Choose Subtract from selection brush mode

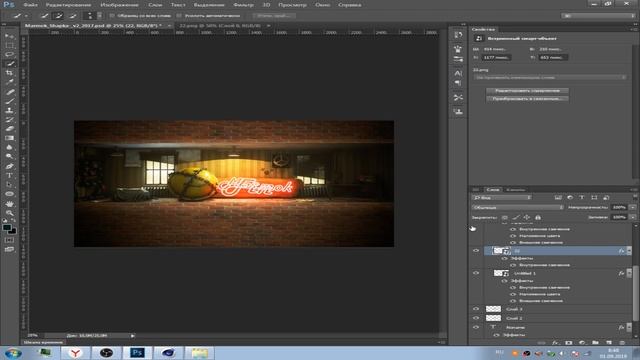pos(73,16)
